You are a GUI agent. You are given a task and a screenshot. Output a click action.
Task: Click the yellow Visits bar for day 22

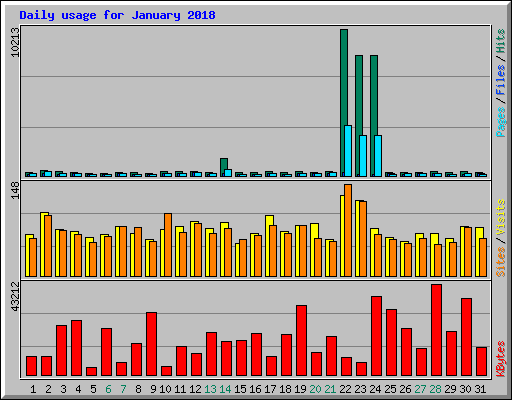point(342,236)
